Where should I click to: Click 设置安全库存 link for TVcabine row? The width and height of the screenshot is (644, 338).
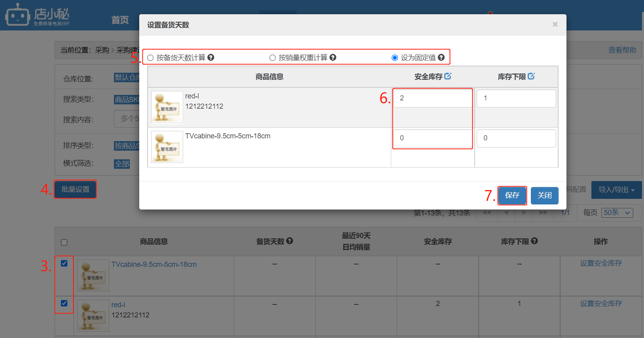(601, 263)
